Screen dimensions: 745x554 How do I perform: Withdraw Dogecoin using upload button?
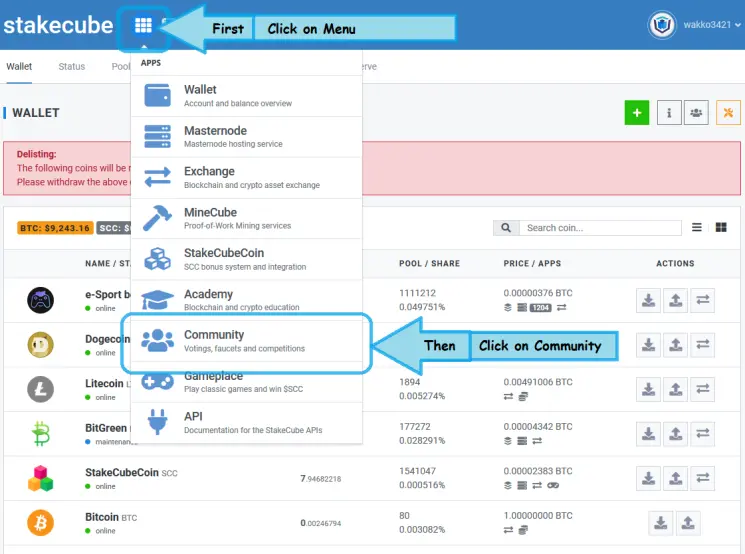tap(676, 344)
